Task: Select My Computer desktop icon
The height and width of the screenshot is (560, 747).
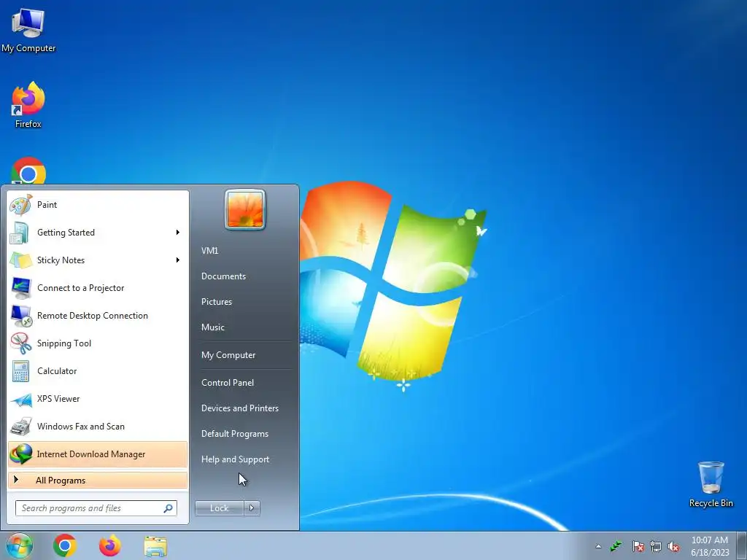Action: (28, 30)
